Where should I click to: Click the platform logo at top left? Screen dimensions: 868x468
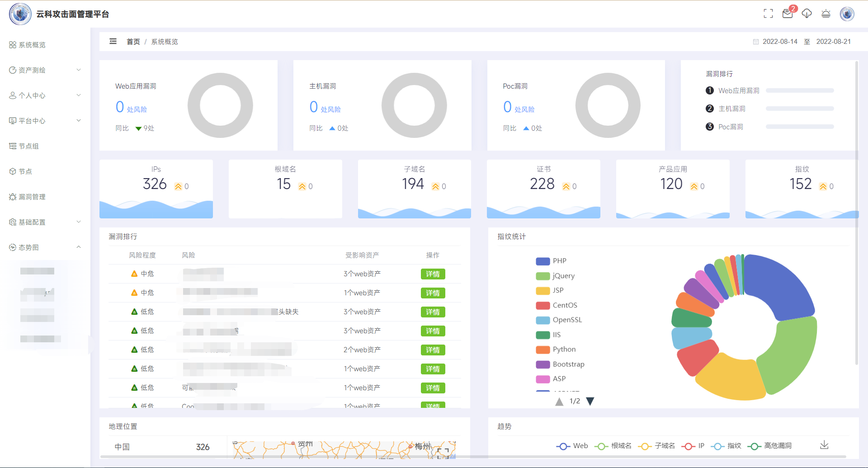(20, 14)
